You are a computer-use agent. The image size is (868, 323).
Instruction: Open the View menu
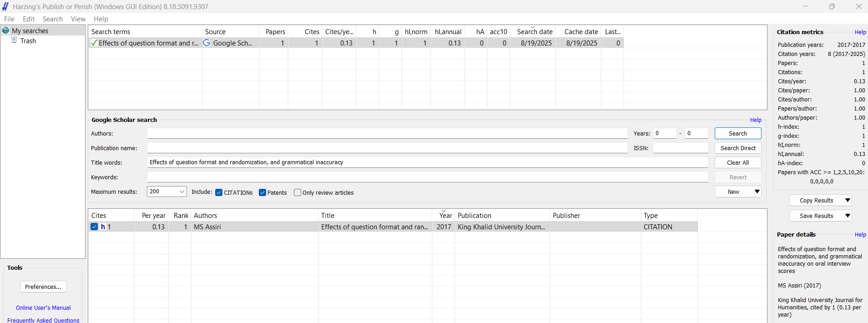(x=78, y=19)
